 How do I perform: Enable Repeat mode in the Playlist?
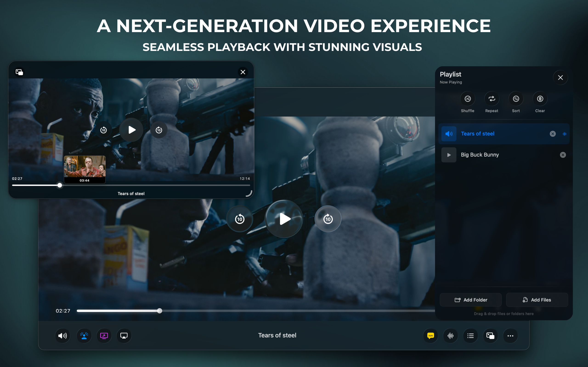pos(492,99)
